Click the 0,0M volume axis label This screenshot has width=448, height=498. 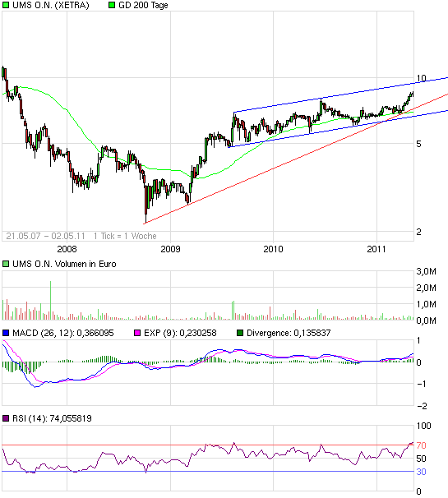[x=427, y=320]
